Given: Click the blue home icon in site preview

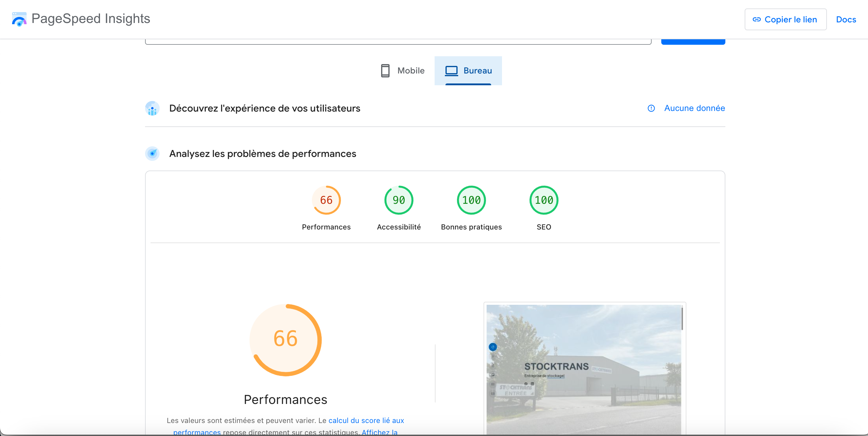Looking at the screenshot, I should tap(493, 347).
